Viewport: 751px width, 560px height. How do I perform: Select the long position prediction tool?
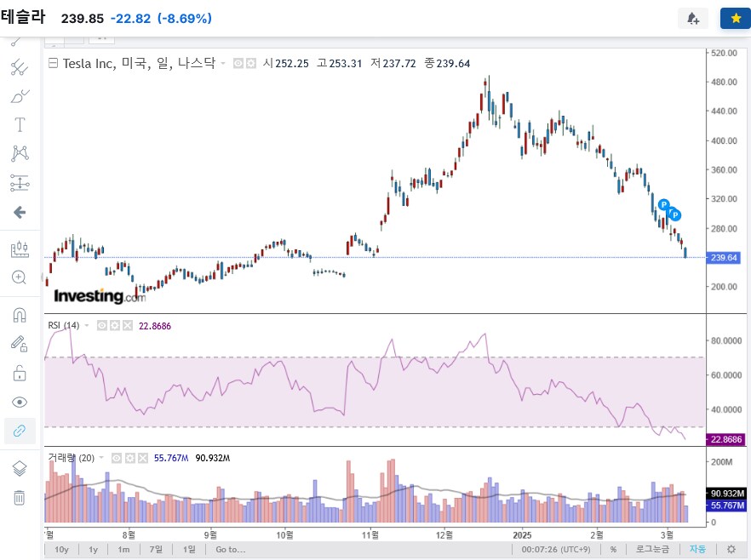click(x=20, y=182)
